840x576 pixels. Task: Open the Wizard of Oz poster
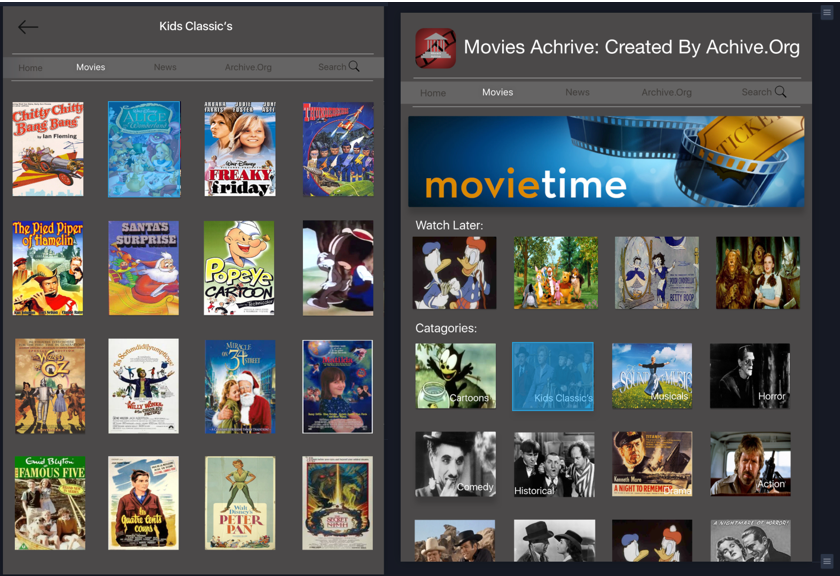point(50,386)
